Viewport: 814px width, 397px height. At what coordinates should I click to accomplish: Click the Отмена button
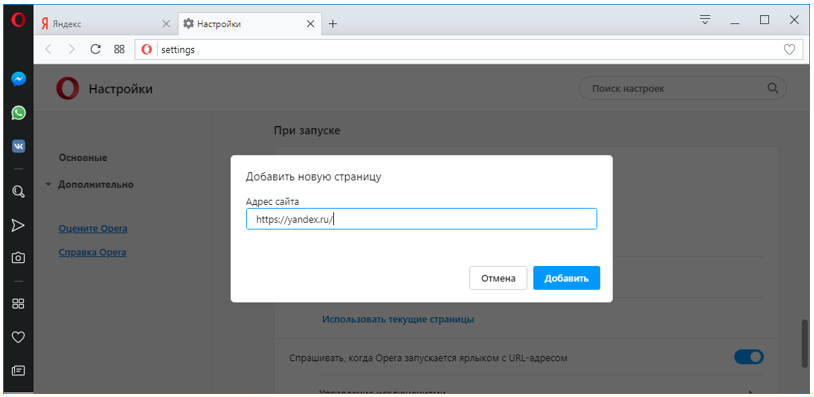498,278
